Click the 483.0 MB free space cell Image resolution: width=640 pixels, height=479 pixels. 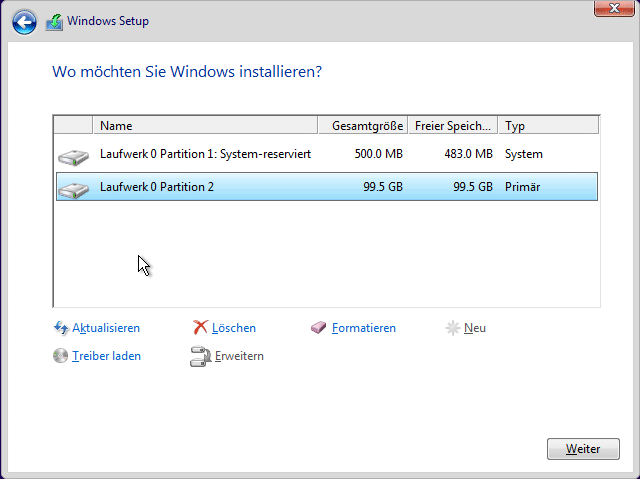point(468,154)
